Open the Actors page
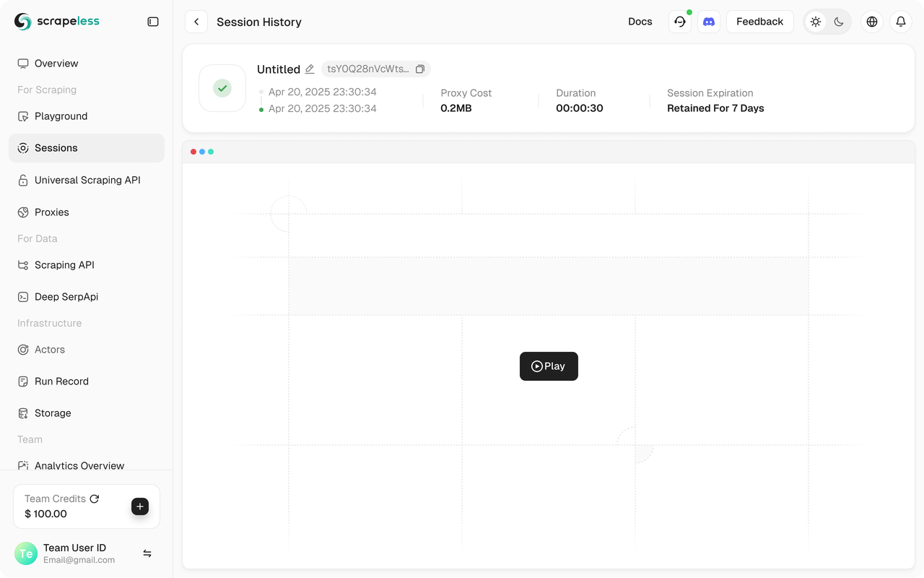The image size is (924, 578). click(x=87, y=350)
